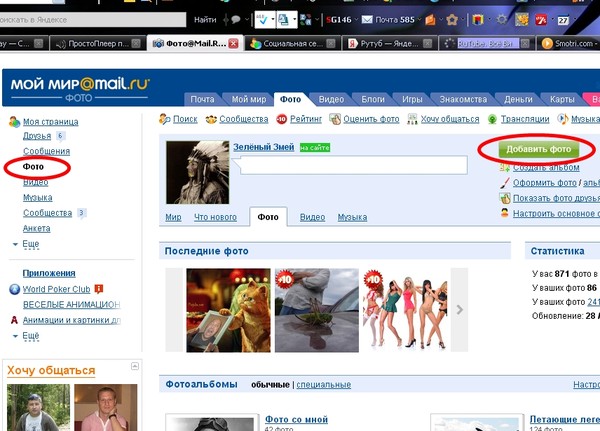600x431 pixels.
Task: Switch to the Социальная се... browser tab
Action: [x=292, y=44]
